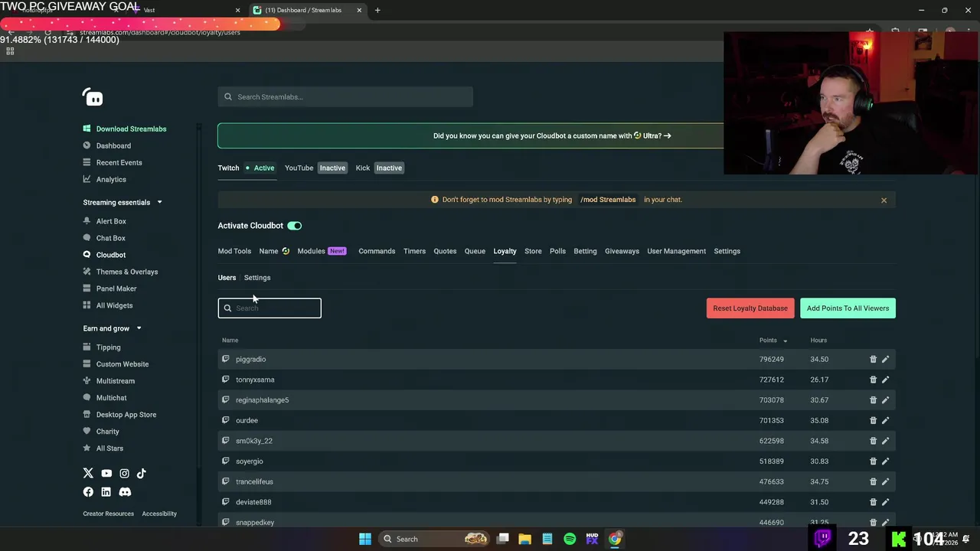
Task: Open the Giveaways tab
Action: (622, 251)
